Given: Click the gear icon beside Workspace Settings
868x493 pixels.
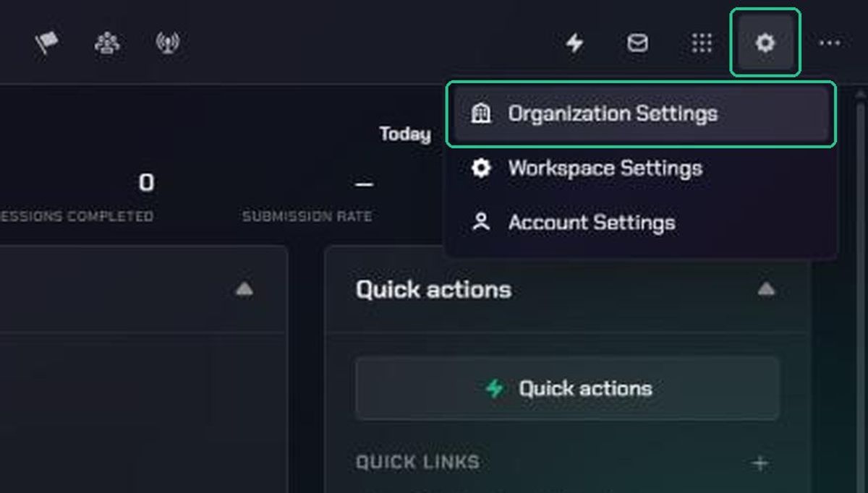Looking at the screenshot, I should (481, 168).
